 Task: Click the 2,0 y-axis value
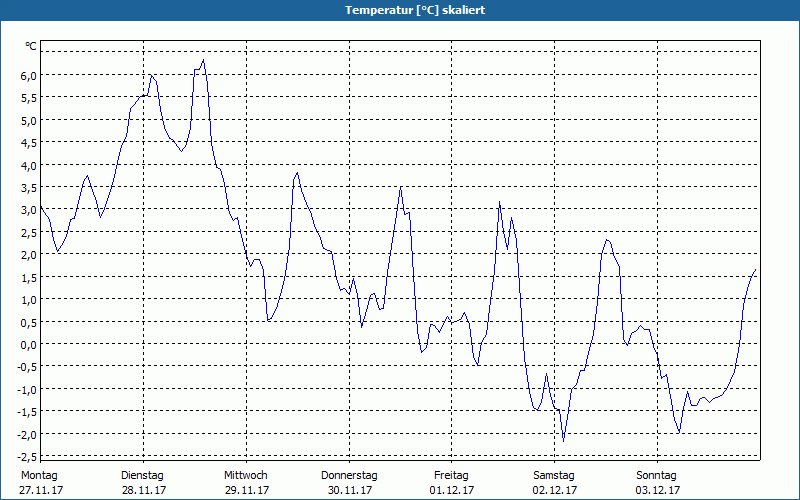click(x=29, y=255)
